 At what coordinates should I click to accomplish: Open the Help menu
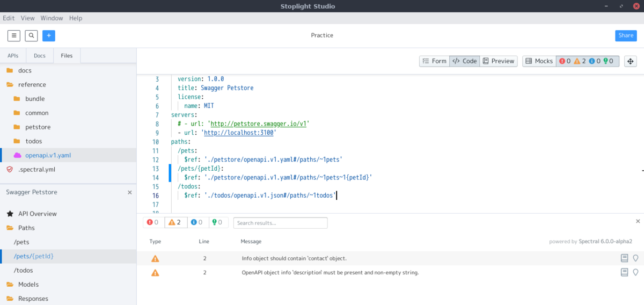pyautogui.click(x=76, y=18)
